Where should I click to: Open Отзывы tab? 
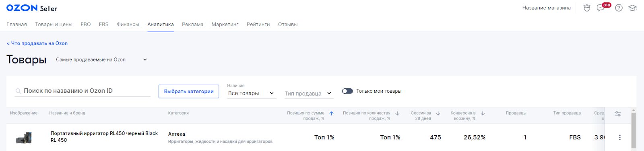tap(287, 24)
